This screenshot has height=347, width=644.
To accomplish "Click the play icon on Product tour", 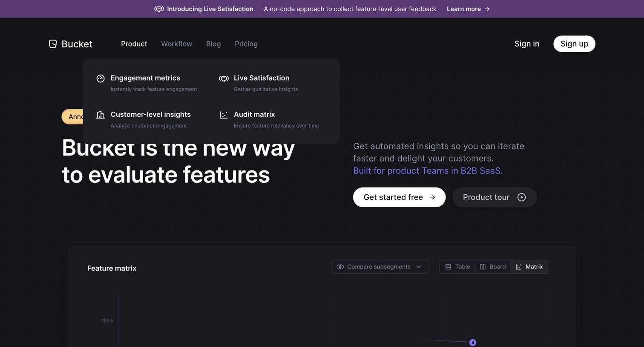I will point(521,197).
